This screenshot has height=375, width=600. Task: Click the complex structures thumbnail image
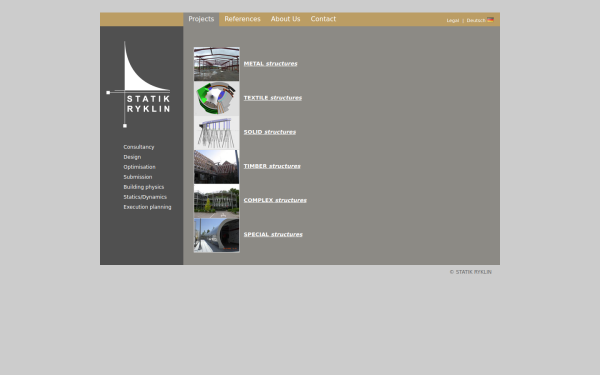217,201
